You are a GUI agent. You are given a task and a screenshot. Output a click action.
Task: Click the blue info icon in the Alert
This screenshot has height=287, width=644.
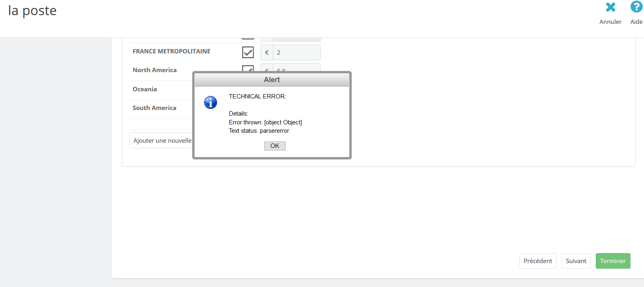211,102
